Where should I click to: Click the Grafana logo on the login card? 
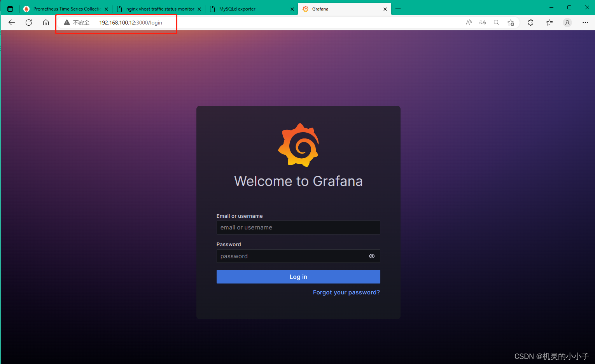click(298, 145)
